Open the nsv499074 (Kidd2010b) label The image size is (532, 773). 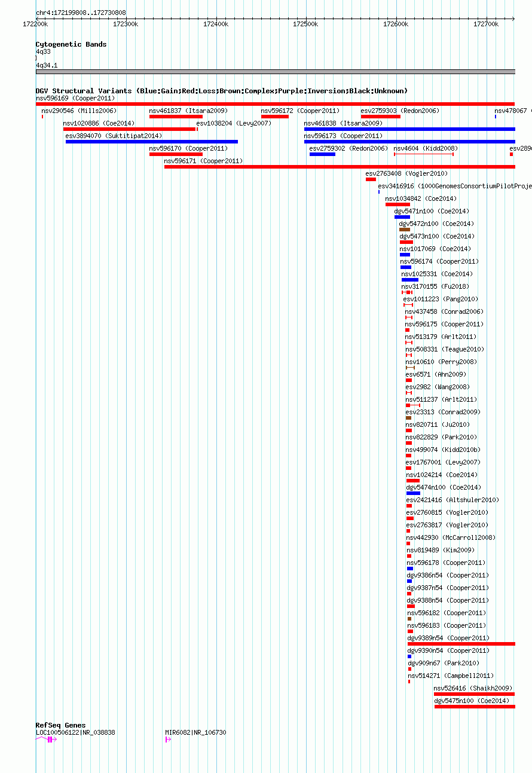click(443, 450)
